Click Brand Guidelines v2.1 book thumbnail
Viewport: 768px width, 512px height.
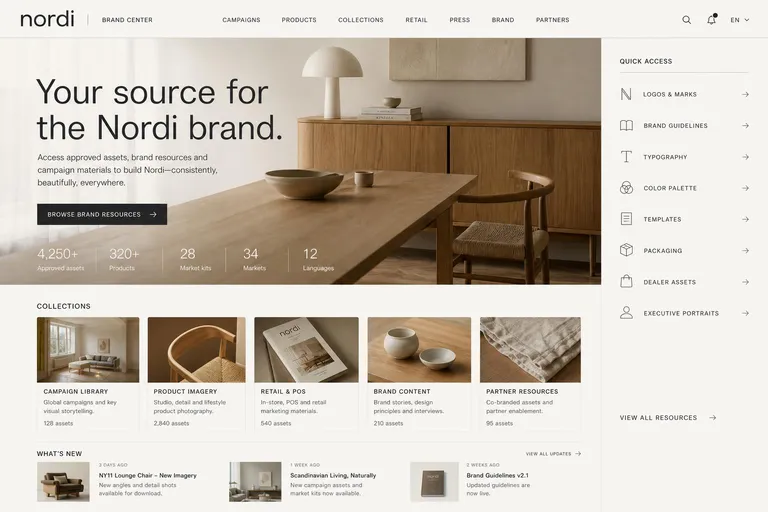pyautogui.click(x=434, y=482)
